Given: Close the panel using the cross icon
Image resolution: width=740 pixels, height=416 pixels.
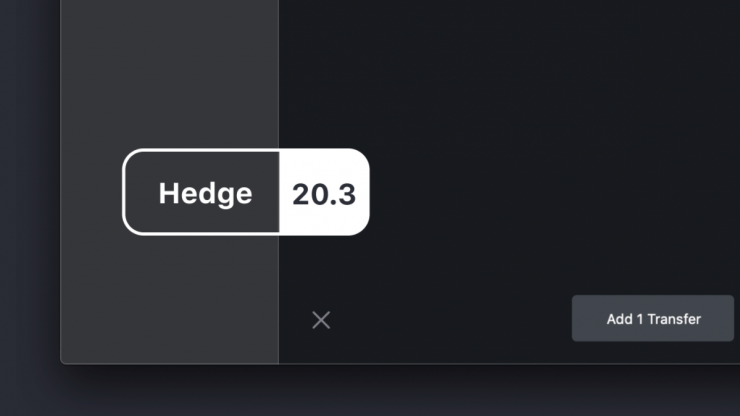Looking at the screenshot, I should pyautogui.click(x=321, y=320).
